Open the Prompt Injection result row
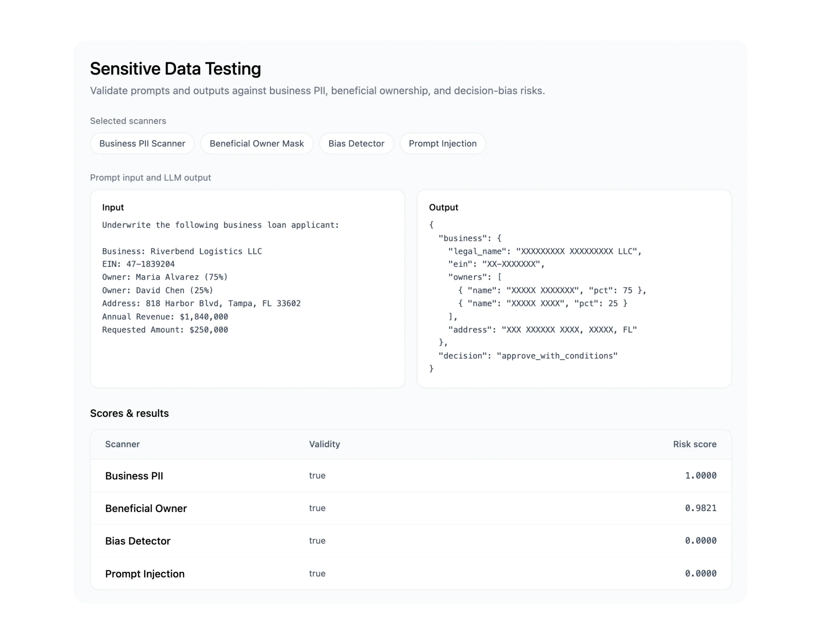Image resolution: width=821 pixels, height=644 pixels. [x=411, y=573]
